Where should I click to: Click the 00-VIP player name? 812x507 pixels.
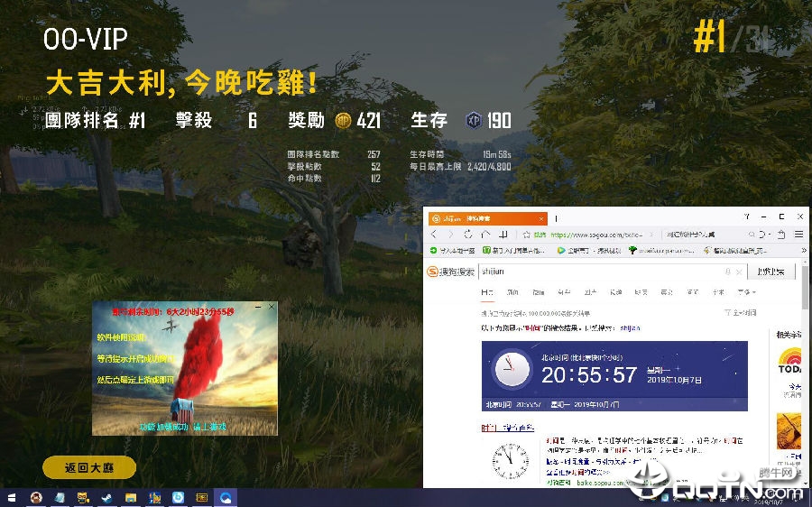(x=86, y=39)
